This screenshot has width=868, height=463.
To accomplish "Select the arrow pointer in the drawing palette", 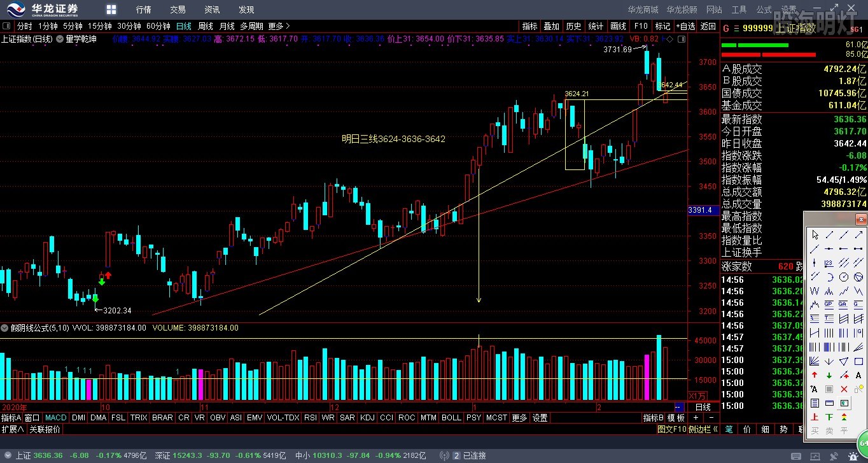I will click(815, 235).
